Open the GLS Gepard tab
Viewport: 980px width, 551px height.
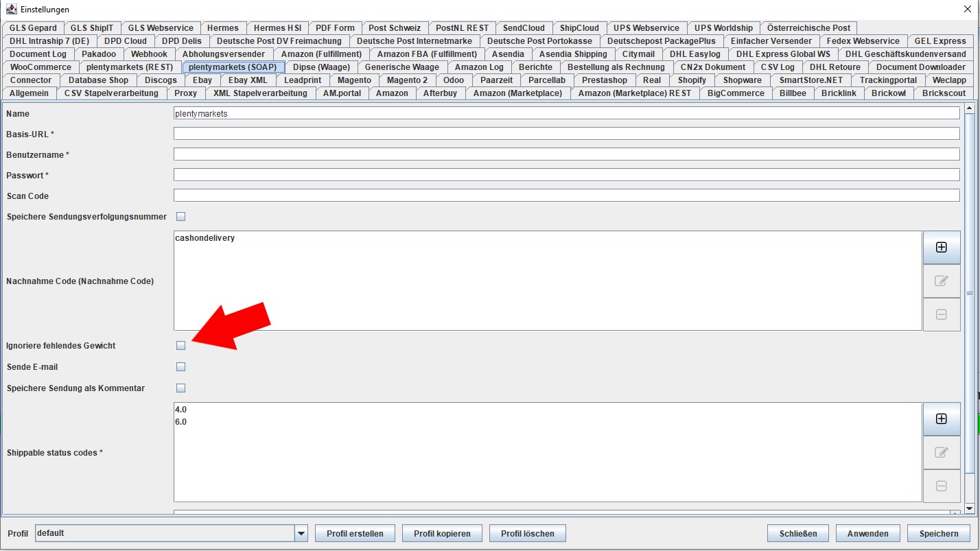pos(33,28)
